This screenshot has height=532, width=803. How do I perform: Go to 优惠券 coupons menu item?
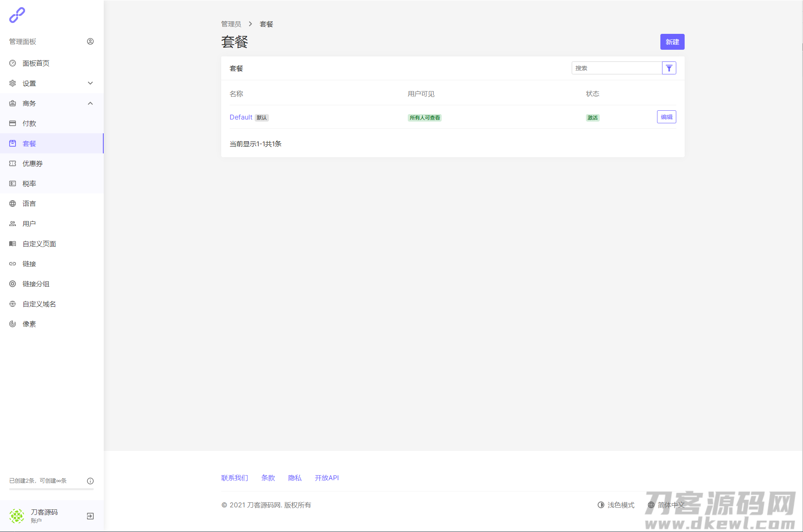tap(33, 163)
